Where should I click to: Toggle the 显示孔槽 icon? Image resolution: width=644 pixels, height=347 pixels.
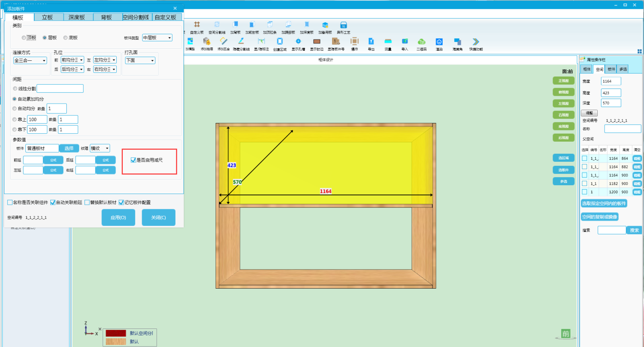[x=298, y=41]
